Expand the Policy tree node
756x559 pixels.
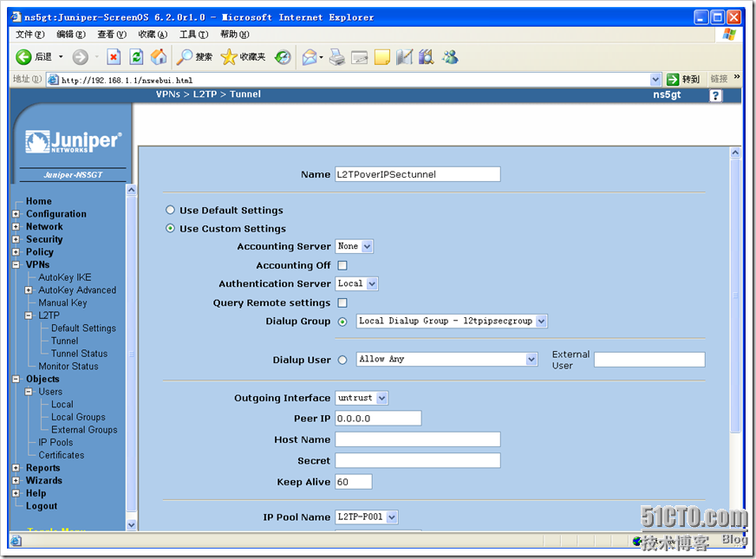point(16,252)
